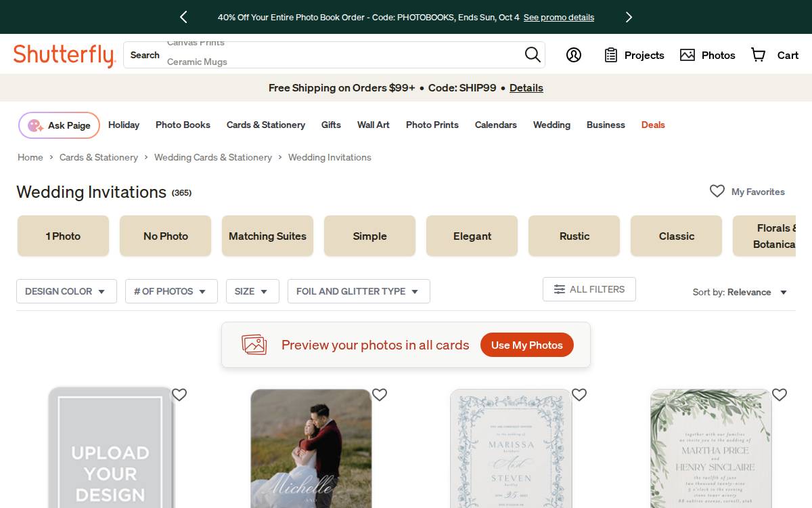Open Photos from the header
812x508 pixels.
point(708,55)
